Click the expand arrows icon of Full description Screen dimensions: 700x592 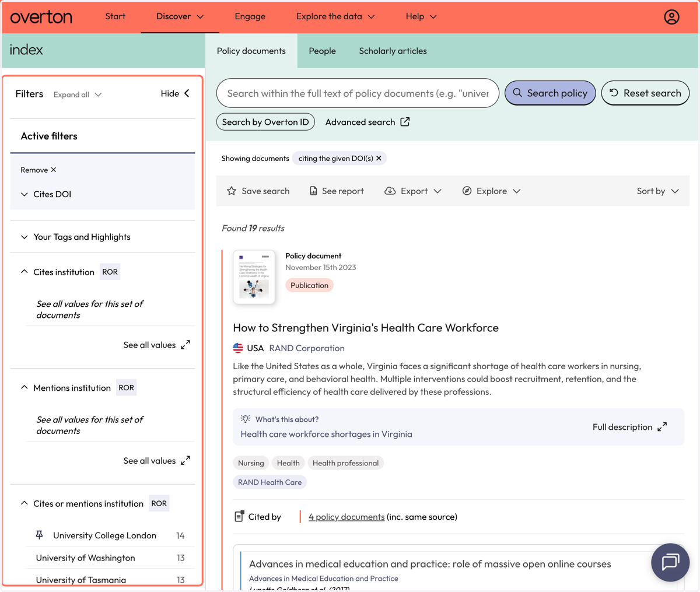click(x=662, y=427)
